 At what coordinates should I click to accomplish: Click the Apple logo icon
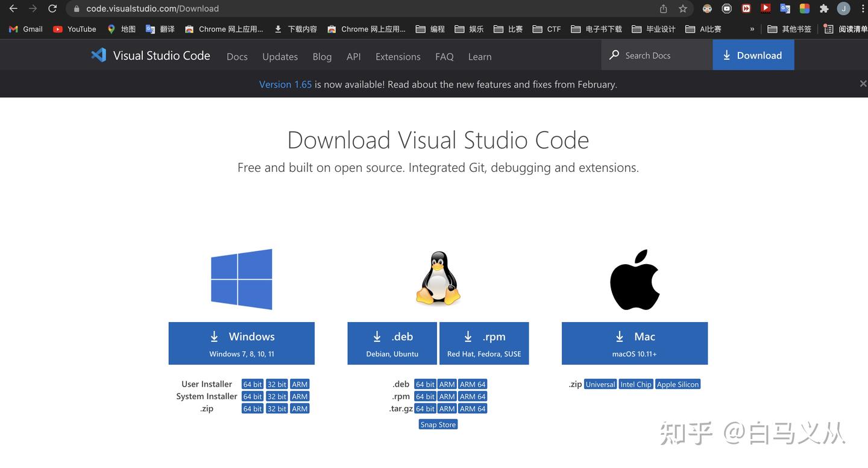[x=634, y=278]
